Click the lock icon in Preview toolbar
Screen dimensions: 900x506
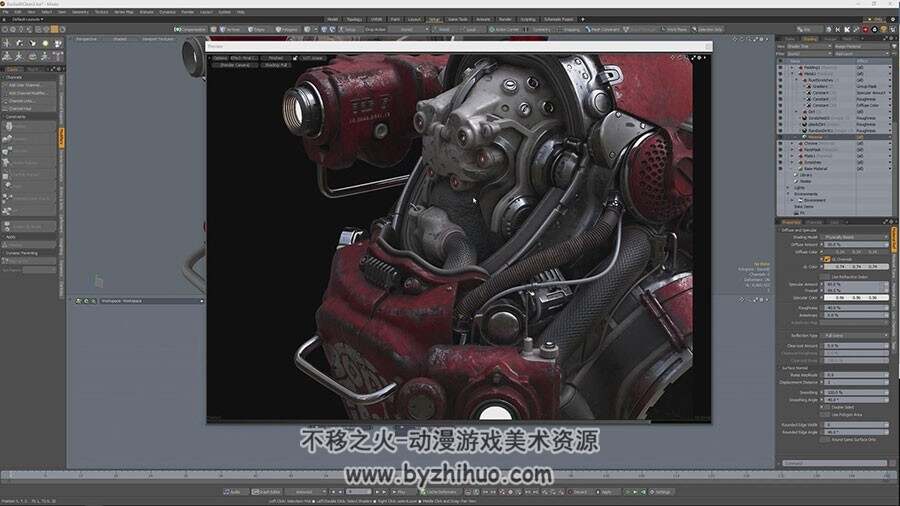coord(295,58)
